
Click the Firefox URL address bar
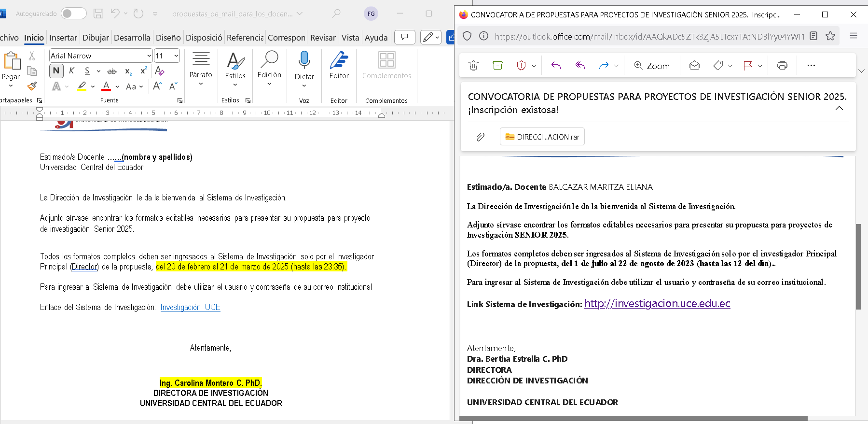click(649, 36)
